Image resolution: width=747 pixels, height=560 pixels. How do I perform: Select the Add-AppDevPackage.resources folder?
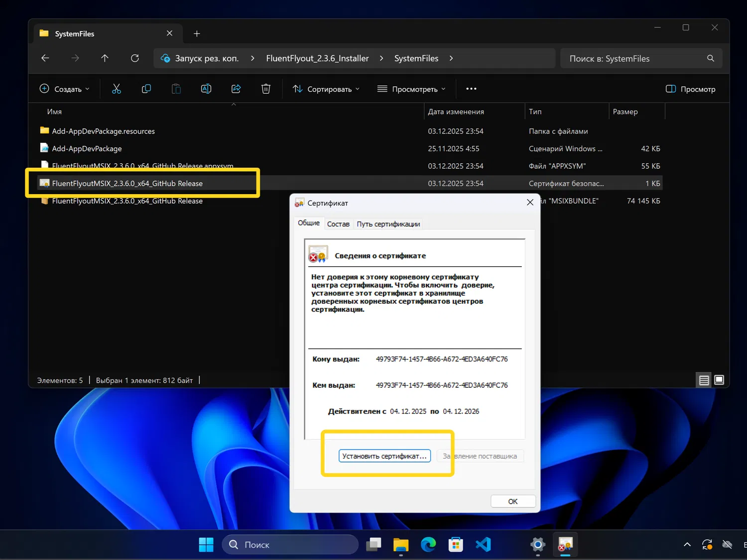coord(103,131)
